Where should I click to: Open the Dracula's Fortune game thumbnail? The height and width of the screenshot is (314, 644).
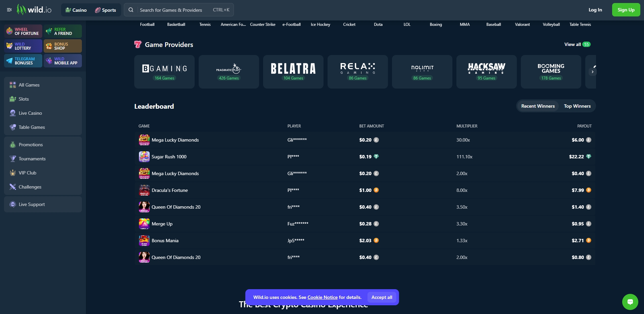tap(144, 190)
